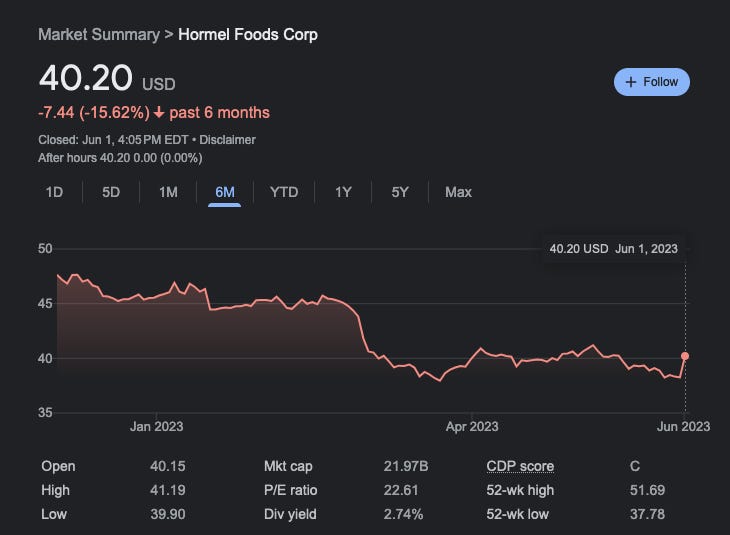Viewport: 730px width, 535px height.
Task: Click the Low value 39.90
Action: tap(168, 515)
